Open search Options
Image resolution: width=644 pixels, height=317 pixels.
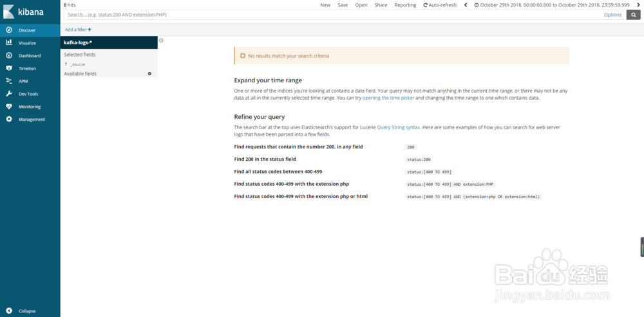pyautogui.click(x=612, y=15)
